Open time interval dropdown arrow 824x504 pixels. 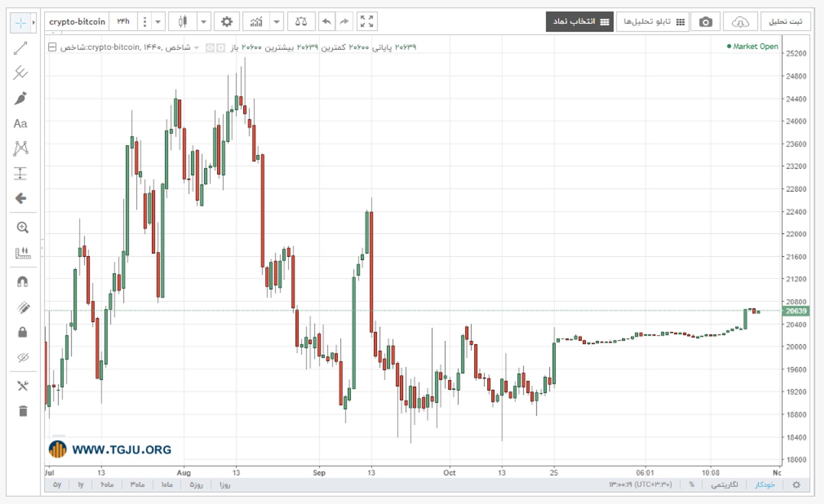[158, 22]
